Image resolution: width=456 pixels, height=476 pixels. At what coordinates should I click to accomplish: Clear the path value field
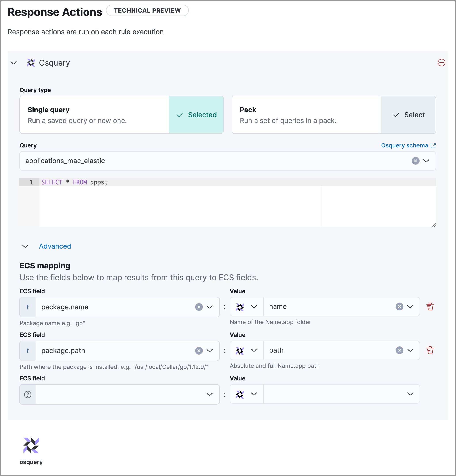(x=399, y=350)
